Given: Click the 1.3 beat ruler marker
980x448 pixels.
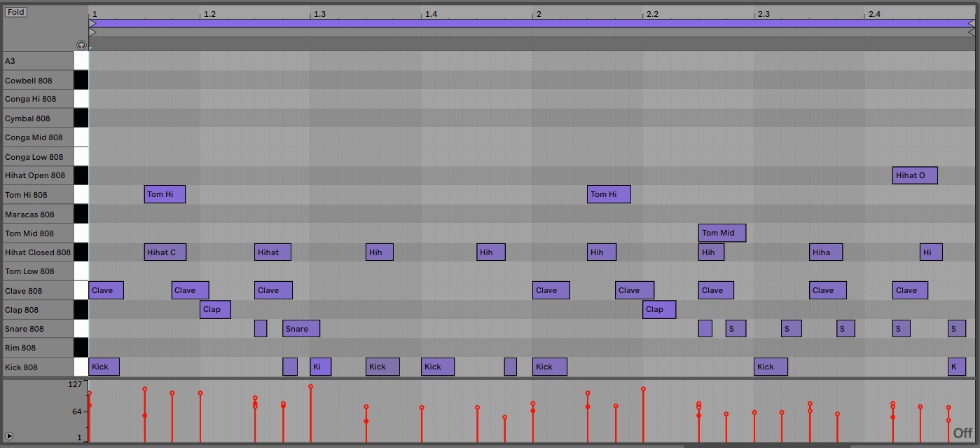Looking at the screenshot, I should point(319,14).
